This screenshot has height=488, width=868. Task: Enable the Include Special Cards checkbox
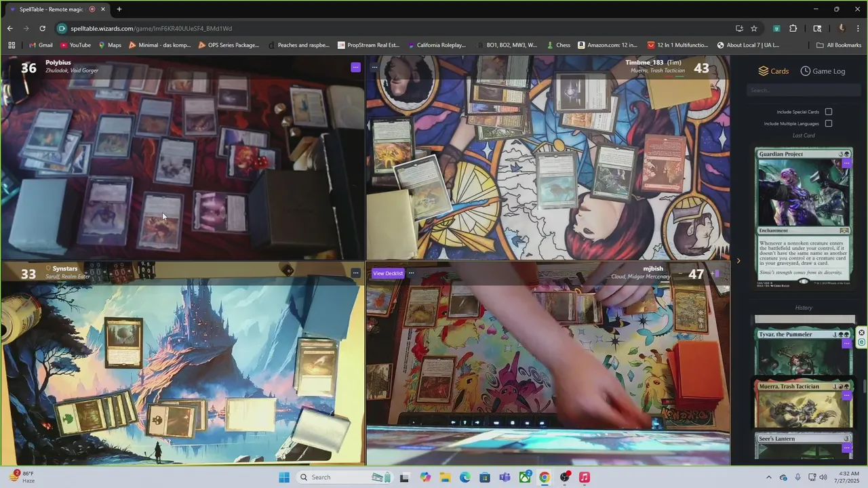829,112
